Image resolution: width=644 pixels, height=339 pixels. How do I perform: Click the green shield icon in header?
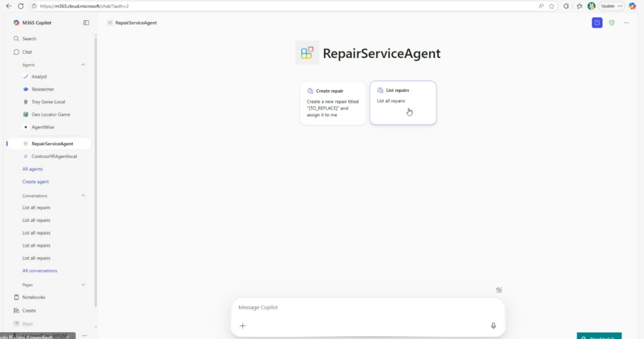click(x=611, y=23)
